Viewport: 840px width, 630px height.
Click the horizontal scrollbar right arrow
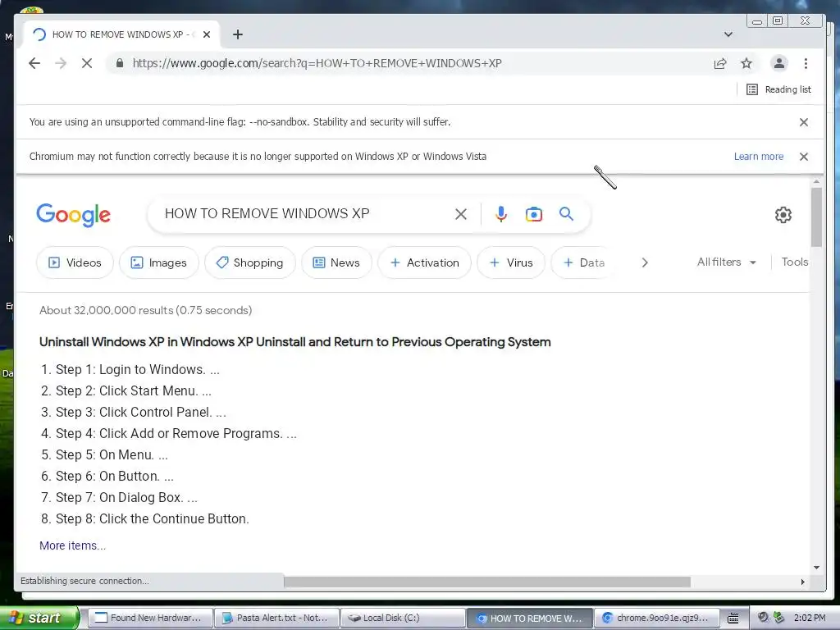click(x=802, y=582)
